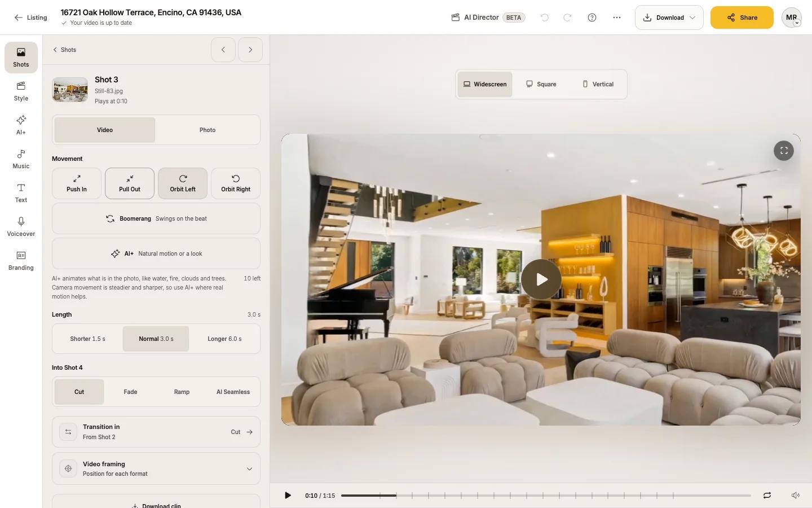
Task: Enter fullscreen video preview
Action: tap(784, 151)
